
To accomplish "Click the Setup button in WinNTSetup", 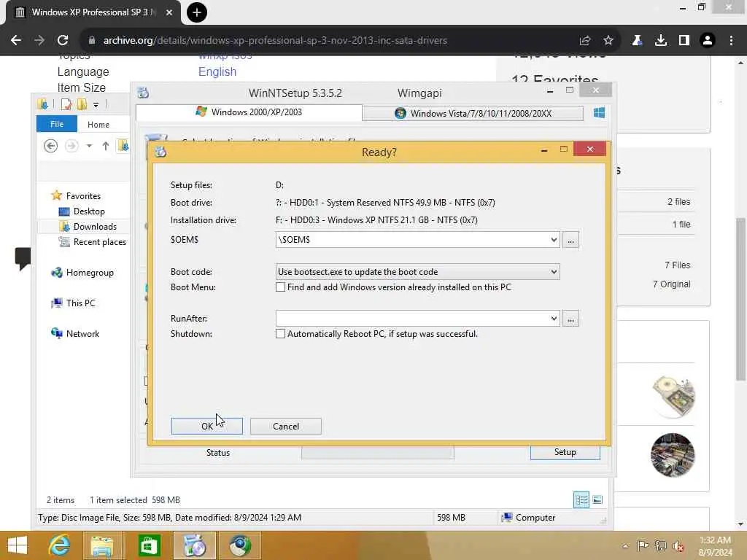I will 565,452.
